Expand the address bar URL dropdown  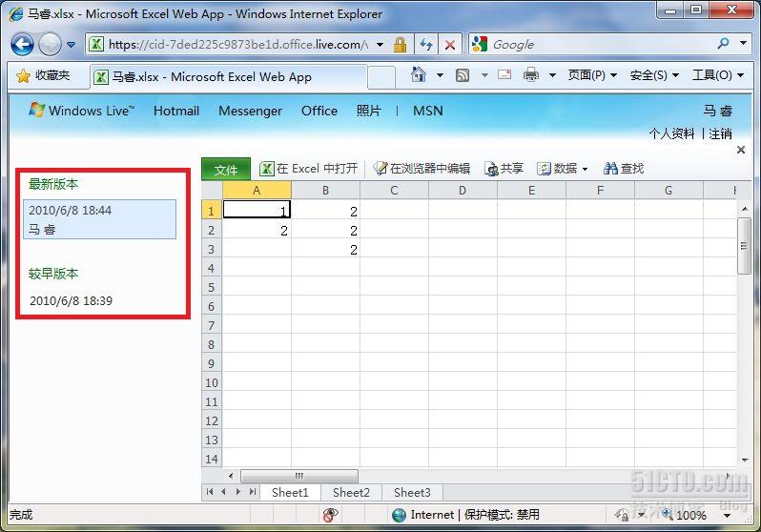[x=380, y=45]
